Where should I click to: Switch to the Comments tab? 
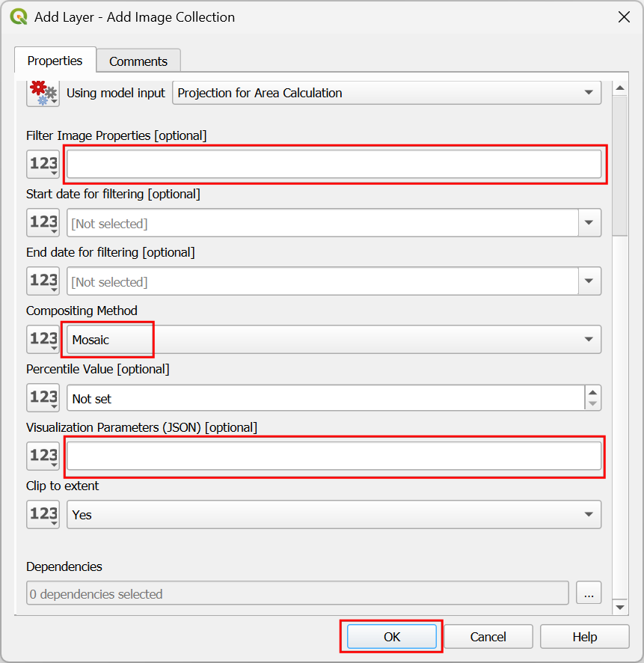[138, 61]
